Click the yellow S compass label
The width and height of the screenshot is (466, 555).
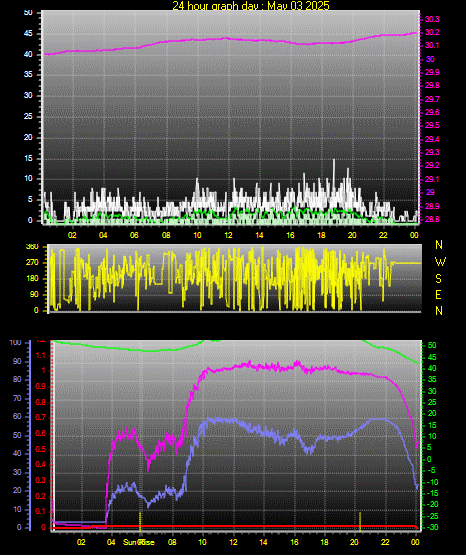point(438,279)
